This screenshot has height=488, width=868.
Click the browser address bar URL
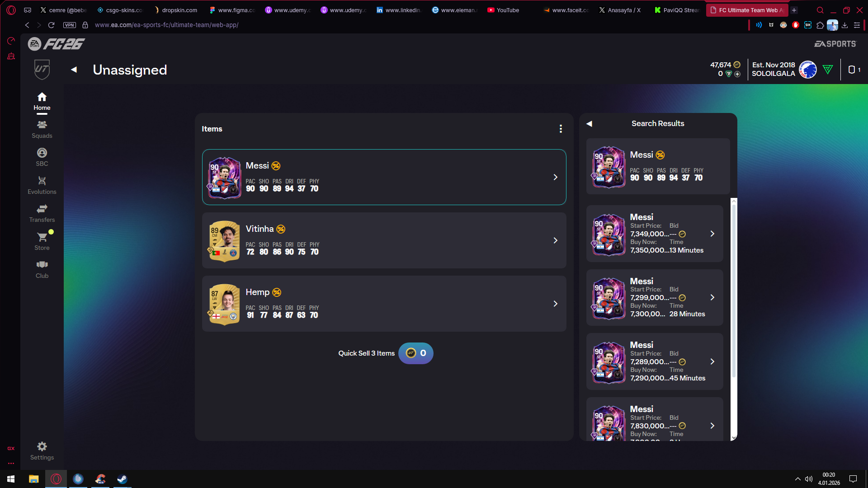166,25
